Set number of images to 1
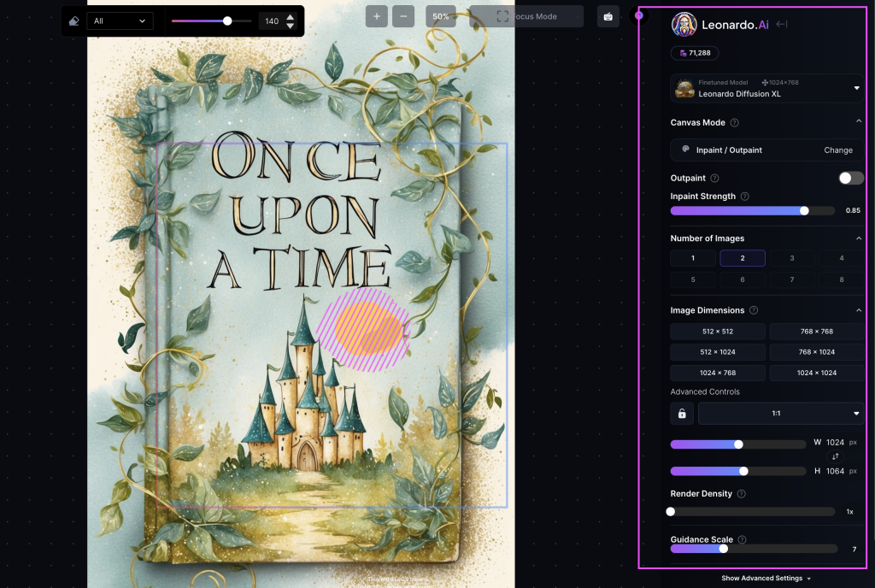The width and height of the screenshot is (875, 588). (693, 258)
